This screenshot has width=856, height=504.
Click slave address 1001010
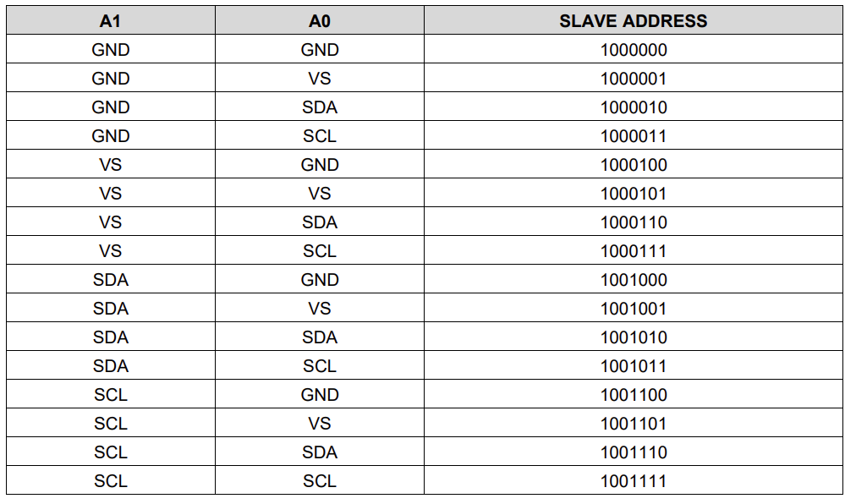634,337
